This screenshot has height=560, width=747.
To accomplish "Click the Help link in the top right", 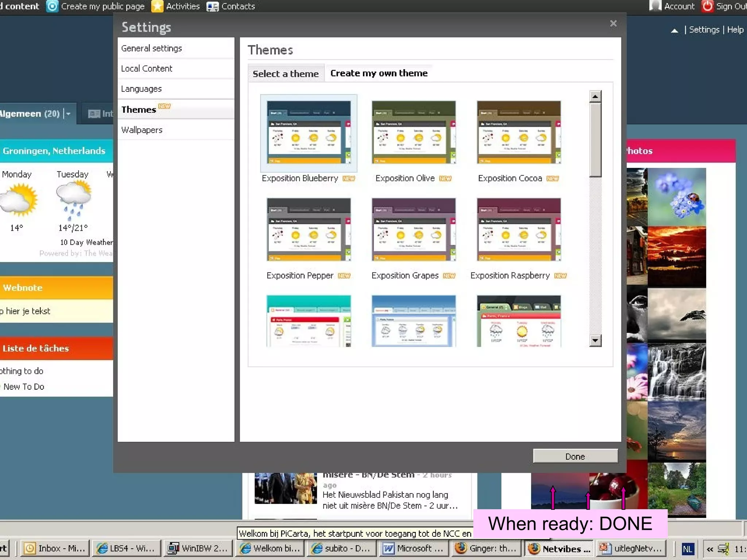I will (735, 30).
